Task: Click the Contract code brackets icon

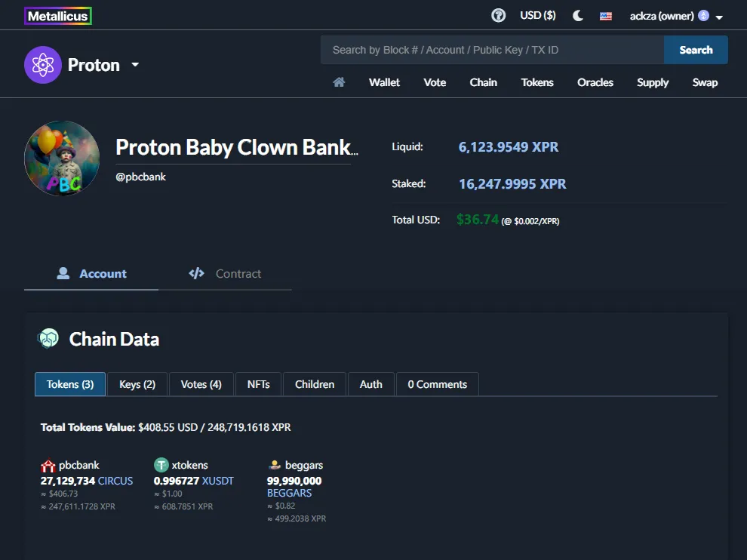Action: coord(196,273)
